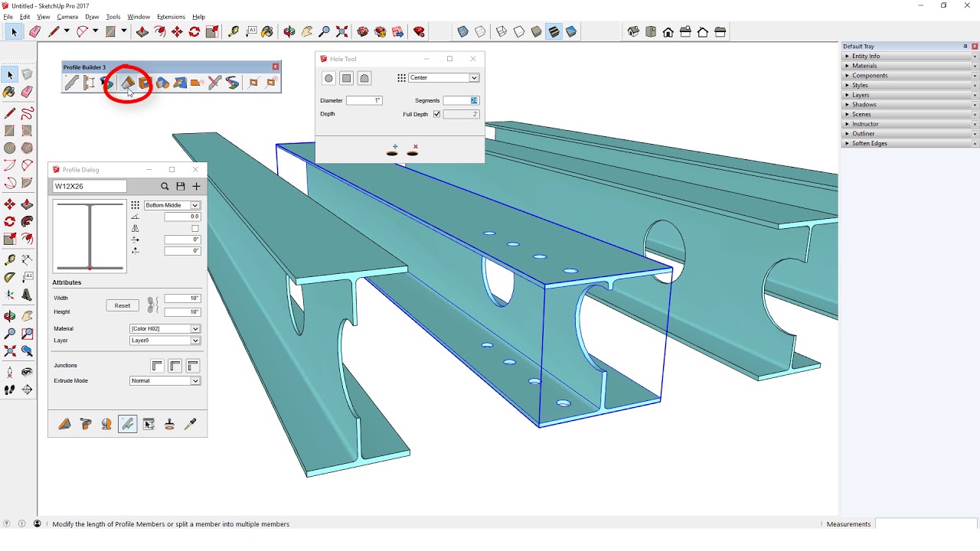The image size is (980, 551).
Task: Switch to Front view house icon
Action: tap(668, 31)
